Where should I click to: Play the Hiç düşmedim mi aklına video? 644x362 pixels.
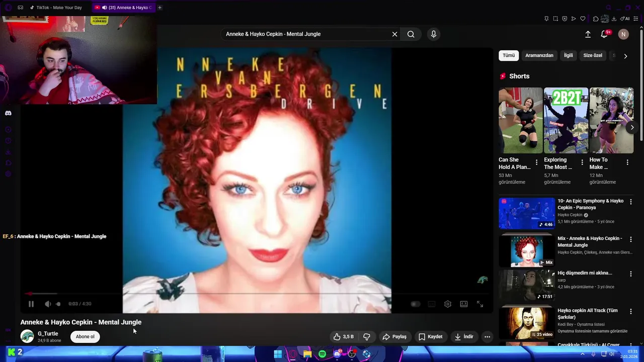click(527, 285)
